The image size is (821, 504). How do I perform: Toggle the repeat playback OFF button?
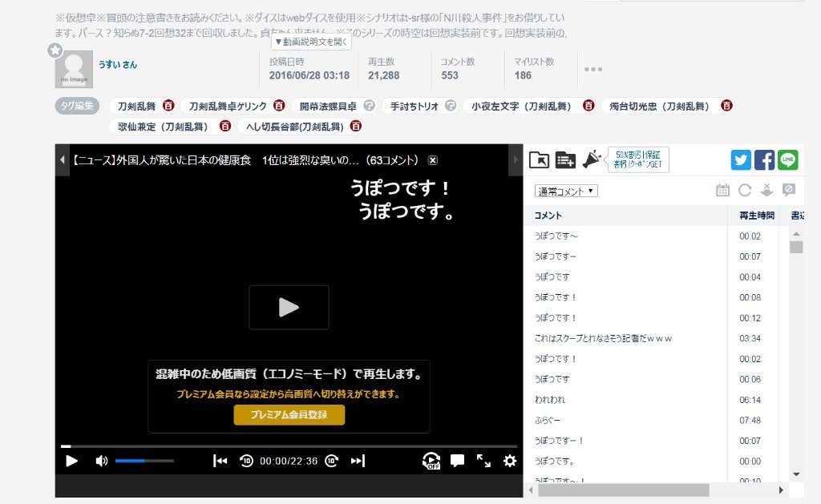[431, 461]
